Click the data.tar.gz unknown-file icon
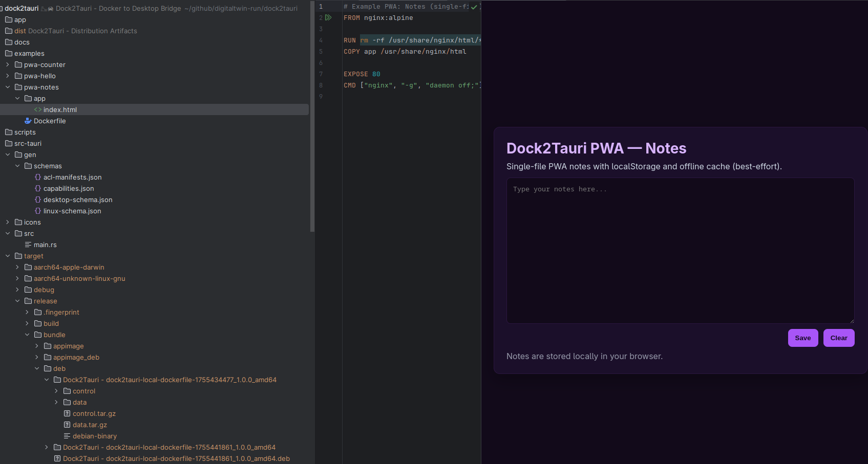The width and height of the screenshot is (868, 464). 67,425
